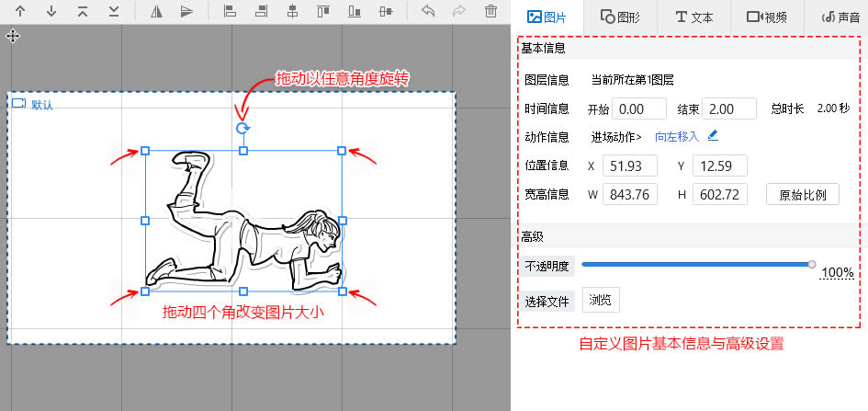Click the rotation handle above the image

(242, 129)
